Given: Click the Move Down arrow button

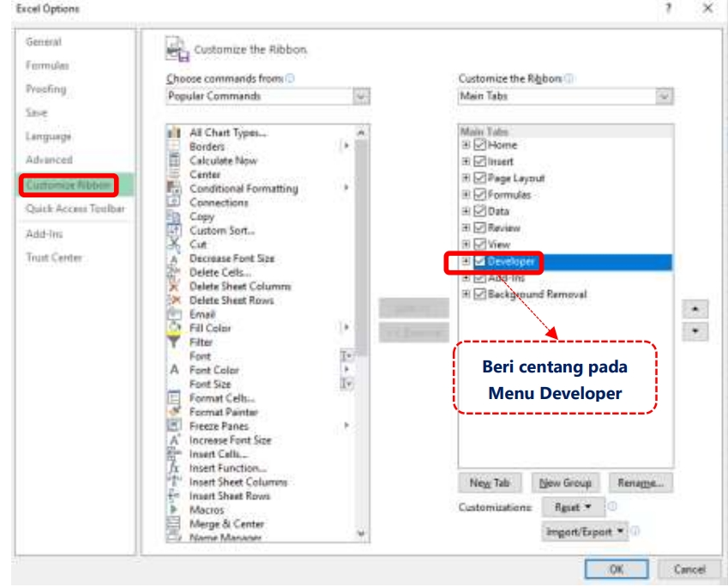Looking at the screenshot, I should pyautogui.click(x=695, y=331).
